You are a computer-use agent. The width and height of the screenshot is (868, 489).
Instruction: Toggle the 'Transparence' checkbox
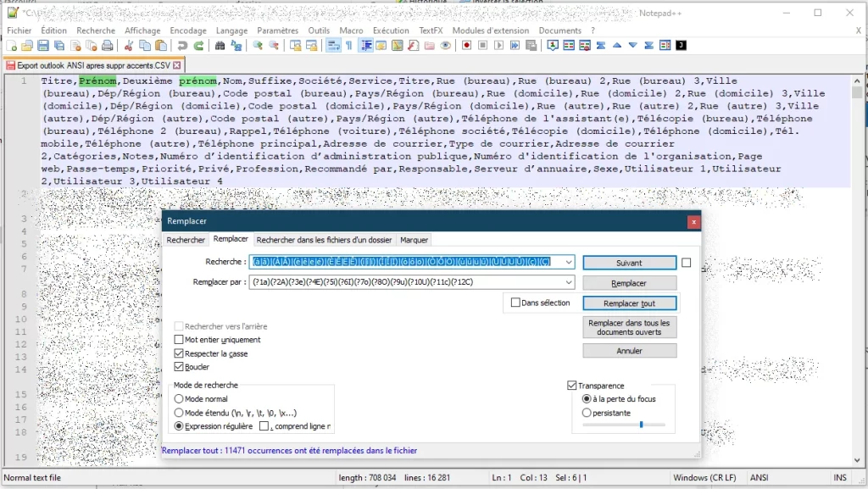click(x=572, y=386)
